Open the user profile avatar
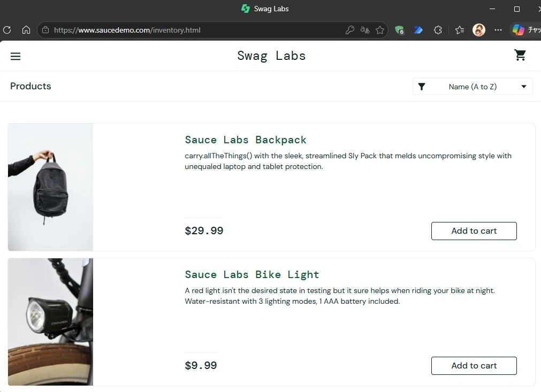The width and height of the screenshot is (541, 392). point(479,30)
